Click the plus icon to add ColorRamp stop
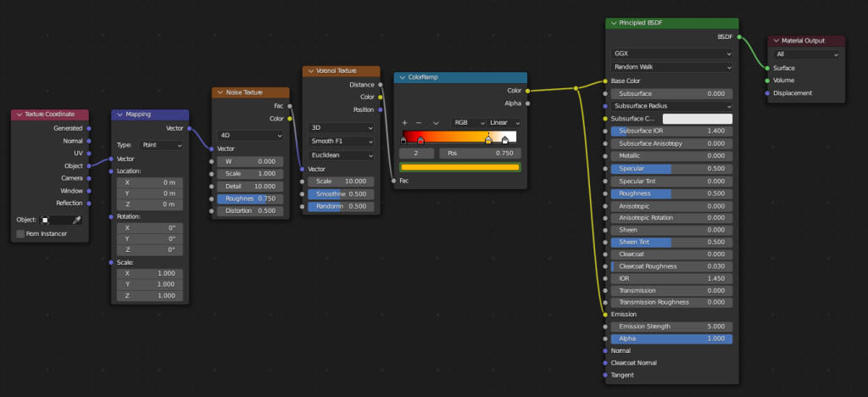The image size is (868, 397). pos(405,123)
